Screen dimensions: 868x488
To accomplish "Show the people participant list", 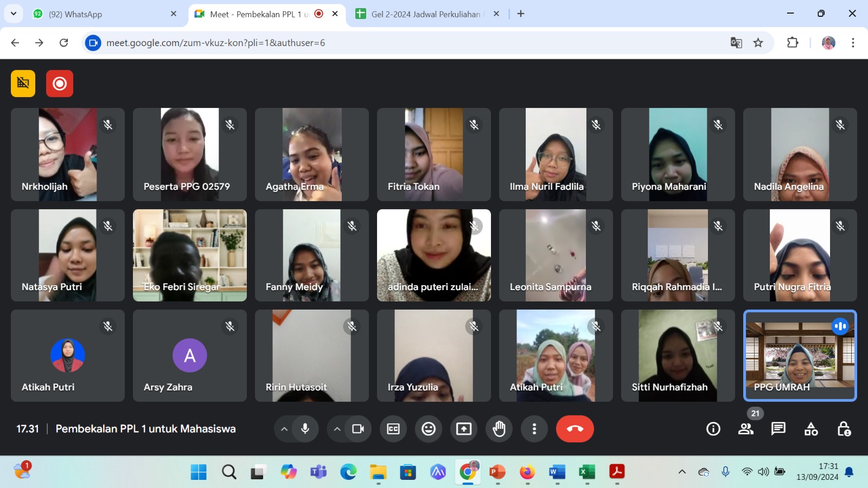I will 746,429.
